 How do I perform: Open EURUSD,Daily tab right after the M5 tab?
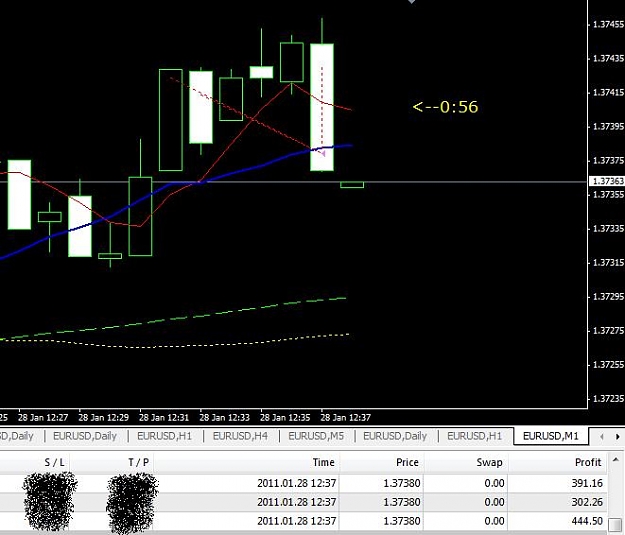[x=395, y=436]
